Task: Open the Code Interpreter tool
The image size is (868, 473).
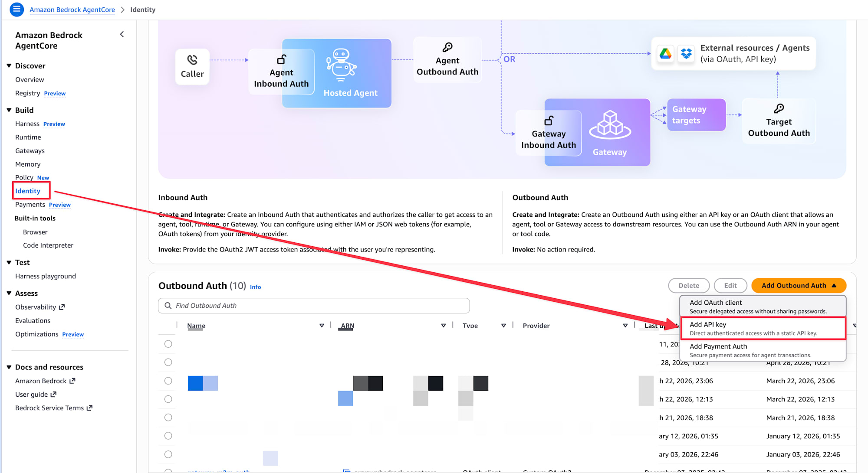Action: 48,245
